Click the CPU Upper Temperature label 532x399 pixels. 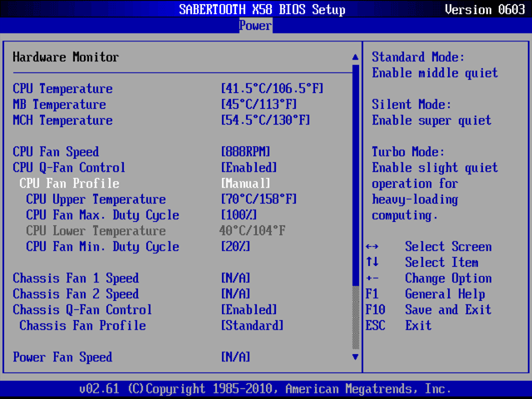[96, 199]
